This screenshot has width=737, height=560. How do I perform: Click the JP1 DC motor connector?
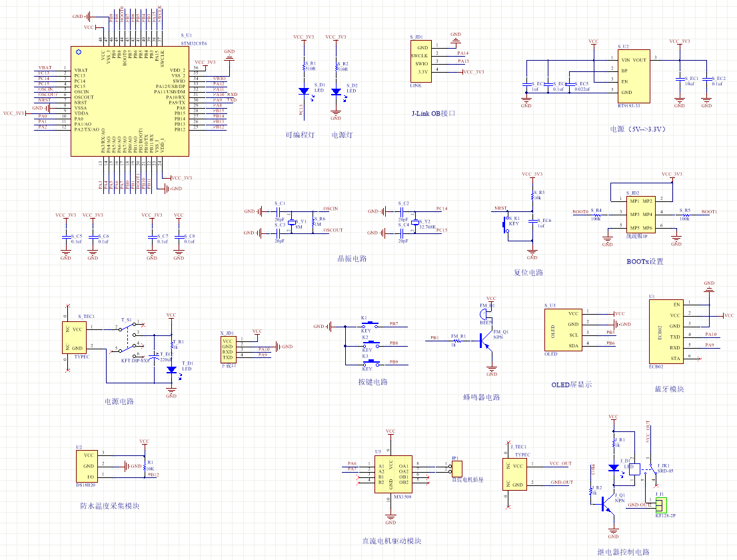pyautogui.click(x=457, y=469)
